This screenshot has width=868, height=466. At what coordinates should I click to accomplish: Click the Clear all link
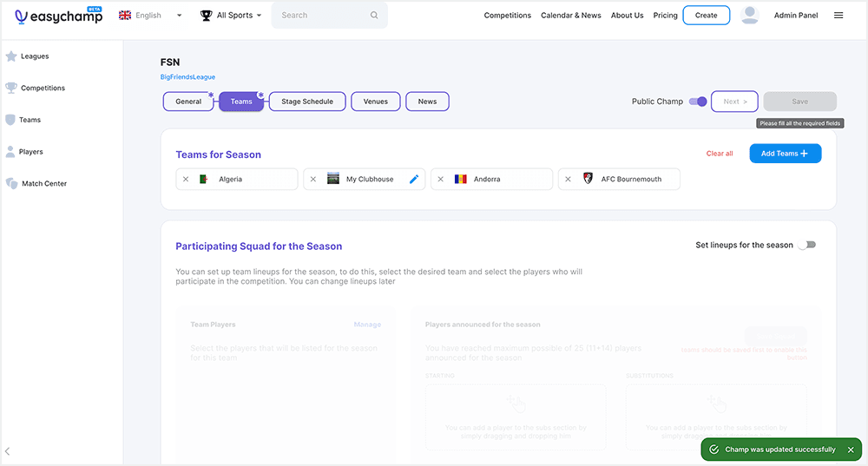pyautogui.click(x=720, y=154)
